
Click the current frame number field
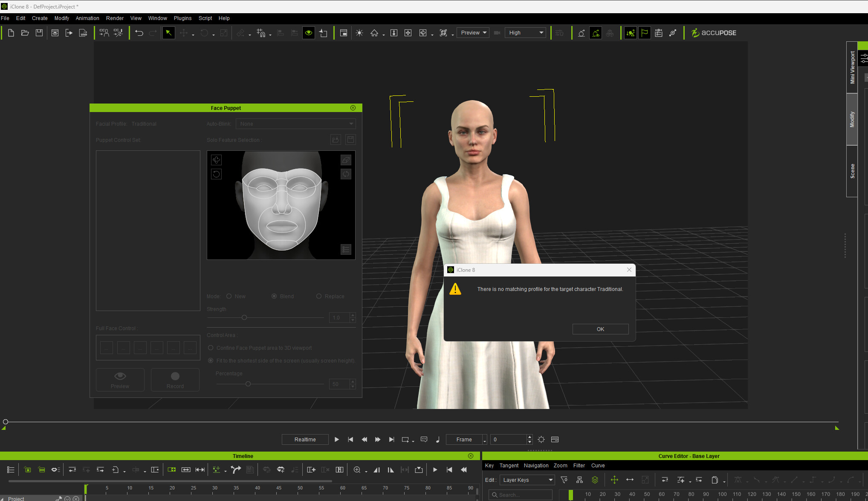click(508, 440)
